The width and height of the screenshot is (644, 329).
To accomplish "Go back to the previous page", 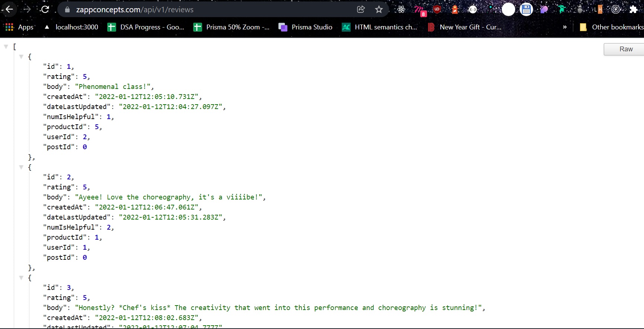I will click(9, 9).
